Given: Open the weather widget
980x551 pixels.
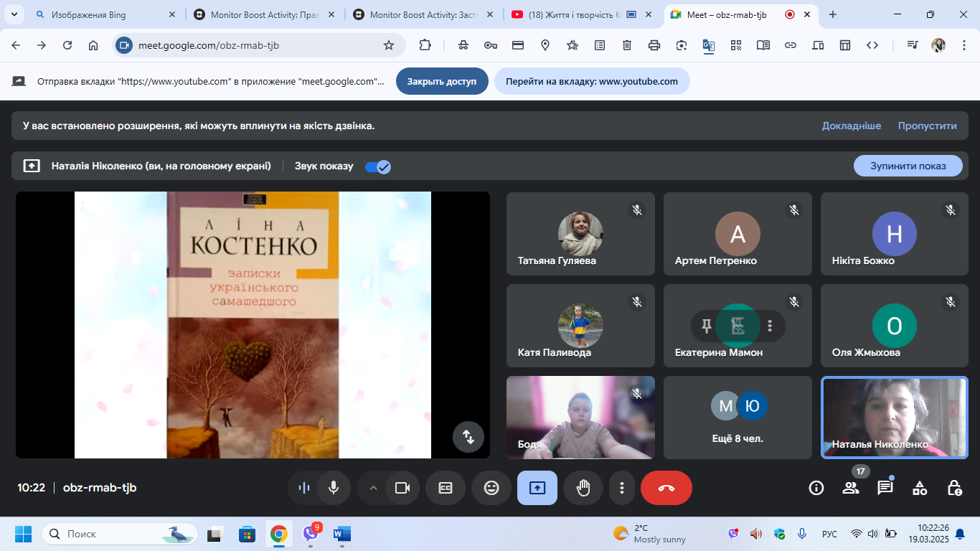Looking at the screenshot, I should (x=649, y=534).
